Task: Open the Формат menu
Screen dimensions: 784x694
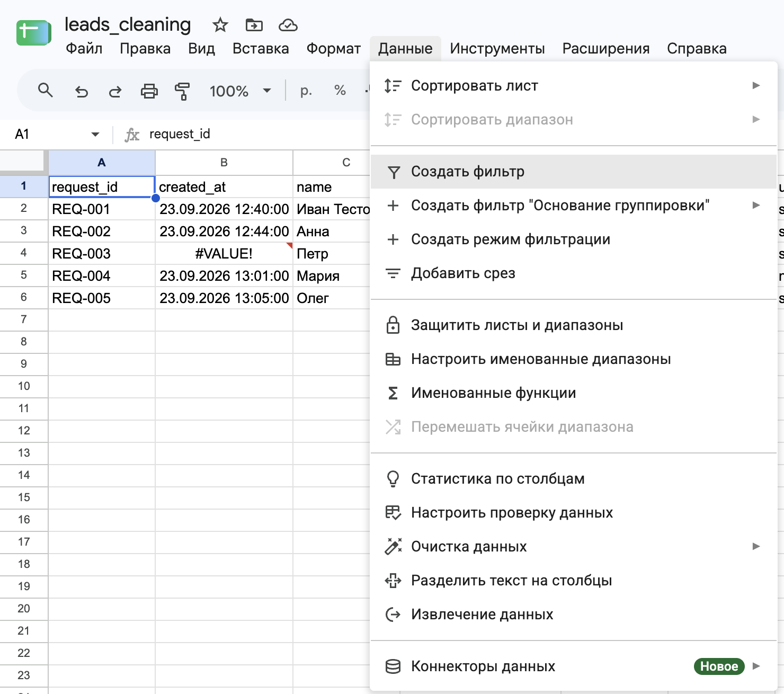Action: (x=334, y=49)
